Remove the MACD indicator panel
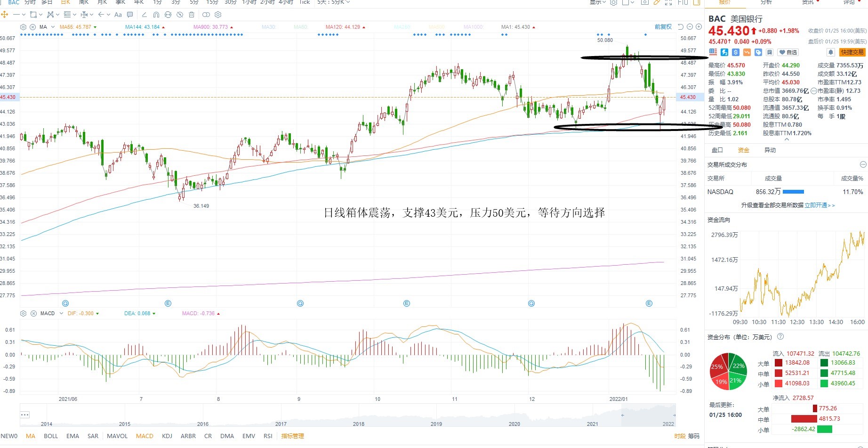 (33, 313)
